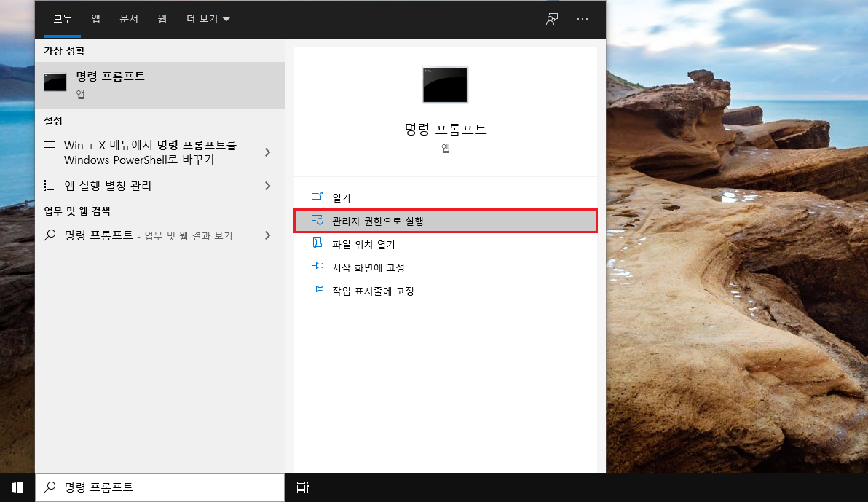Open the Task View icon on taskbar
Viewport: 868px width, 502px height.
(302, 487)
